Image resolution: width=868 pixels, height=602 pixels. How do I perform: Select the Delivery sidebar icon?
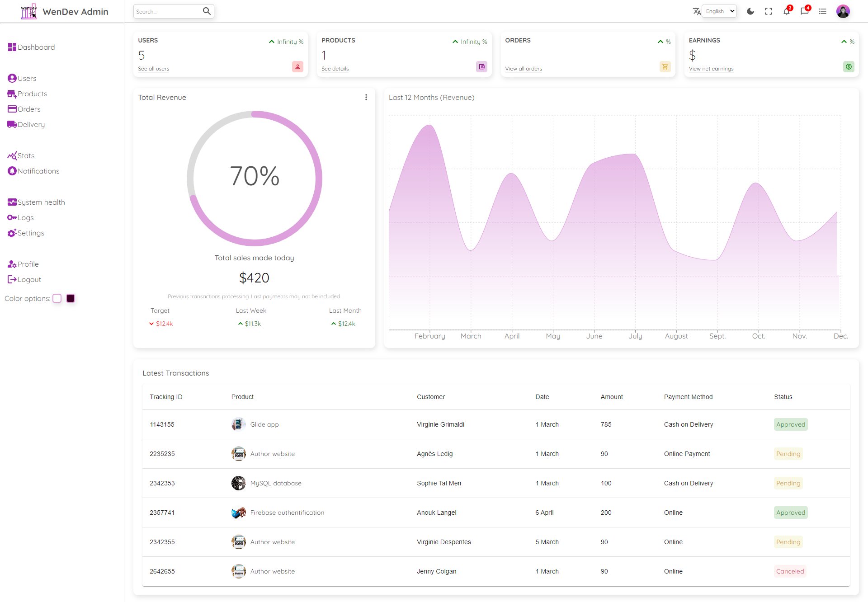pyautogui.click(x=13, y=125)
